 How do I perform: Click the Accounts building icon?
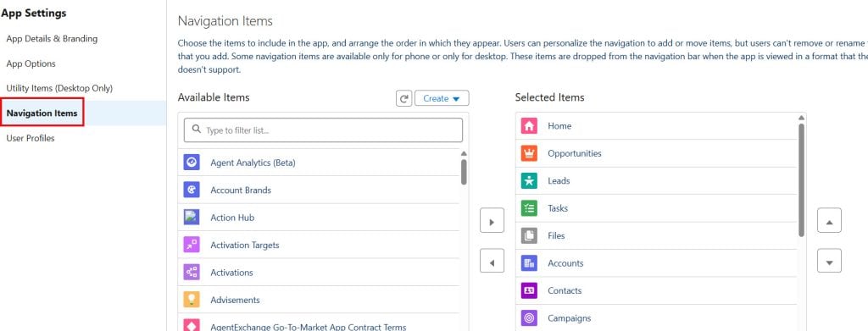529,263
